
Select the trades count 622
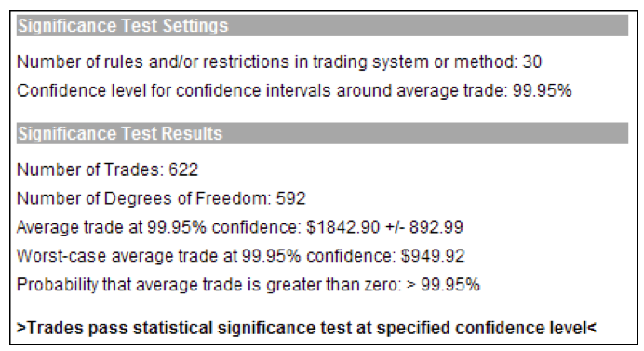[x=183, y=169]
